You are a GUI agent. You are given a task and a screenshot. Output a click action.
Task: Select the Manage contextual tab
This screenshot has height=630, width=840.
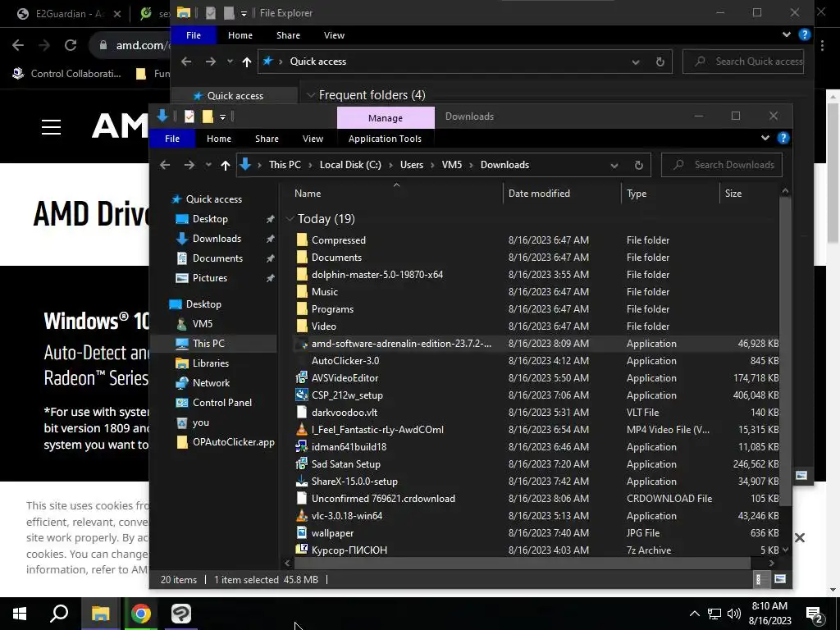point(386,118)
